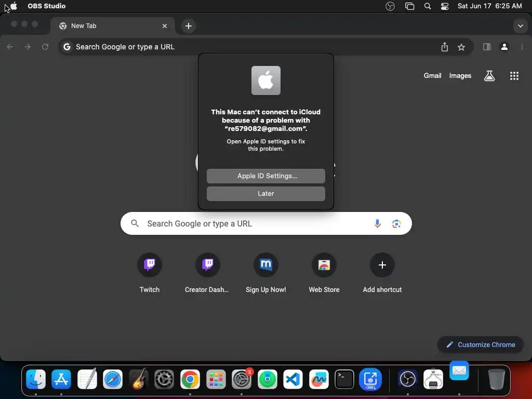Open Finder in the Dock

pos(36,379)
